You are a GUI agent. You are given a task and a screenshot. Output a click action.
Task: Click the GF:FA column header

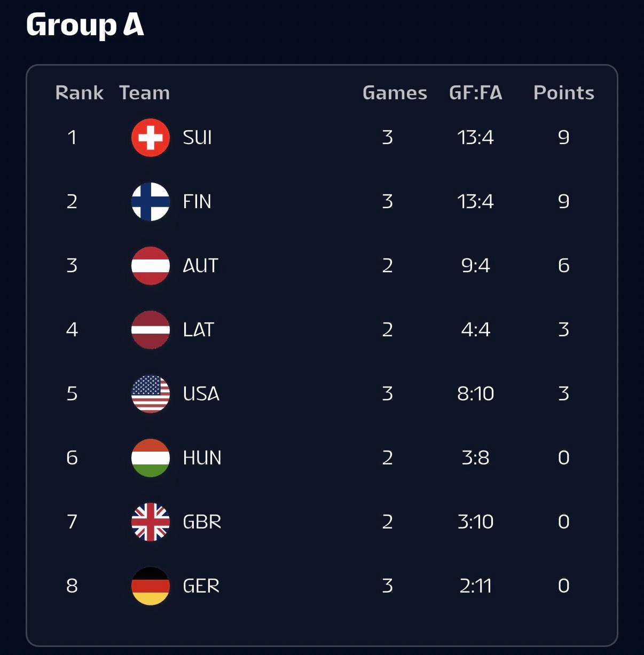point(476,93)
